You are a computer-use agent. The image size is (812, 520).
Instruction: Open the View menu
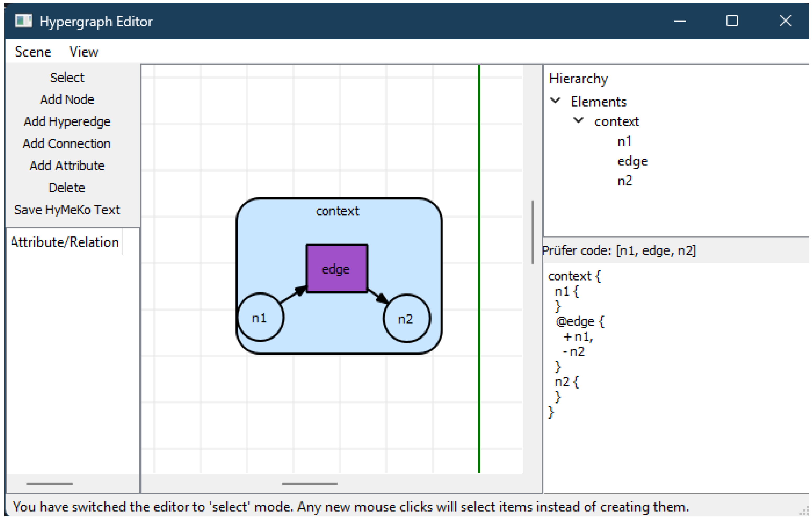[83, 52]
